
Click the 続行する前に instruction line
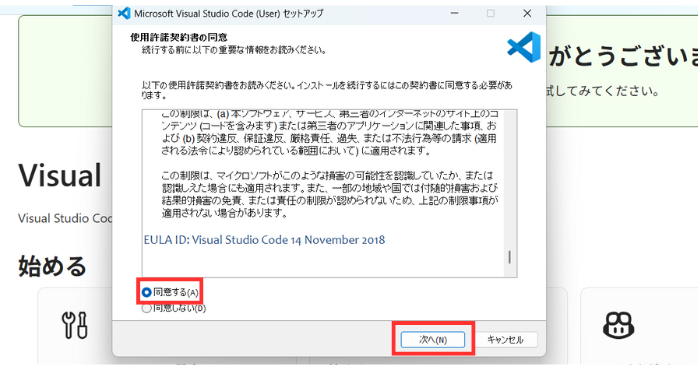pyautogui.click(x=234, y=50)
